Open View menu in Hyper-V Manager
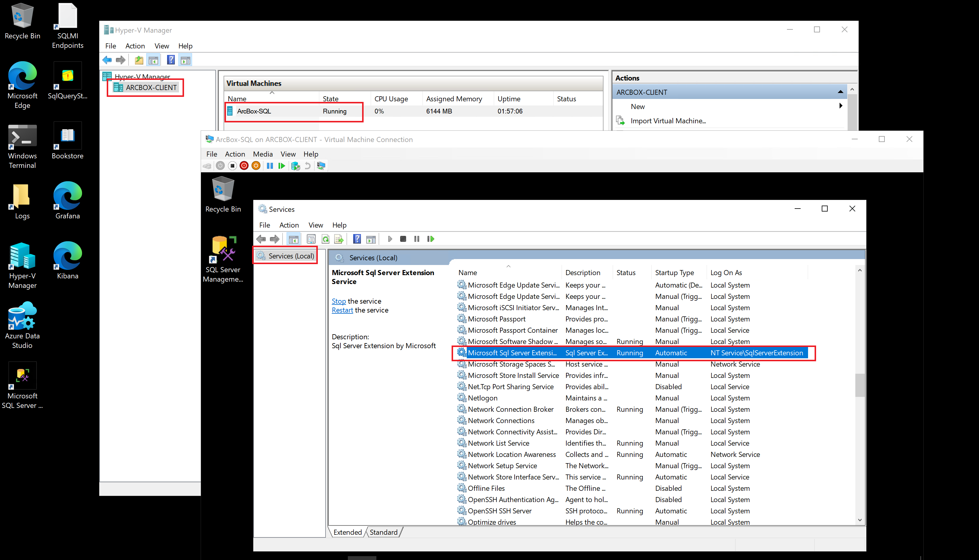The image size is (979, 560). coord(162,46)
